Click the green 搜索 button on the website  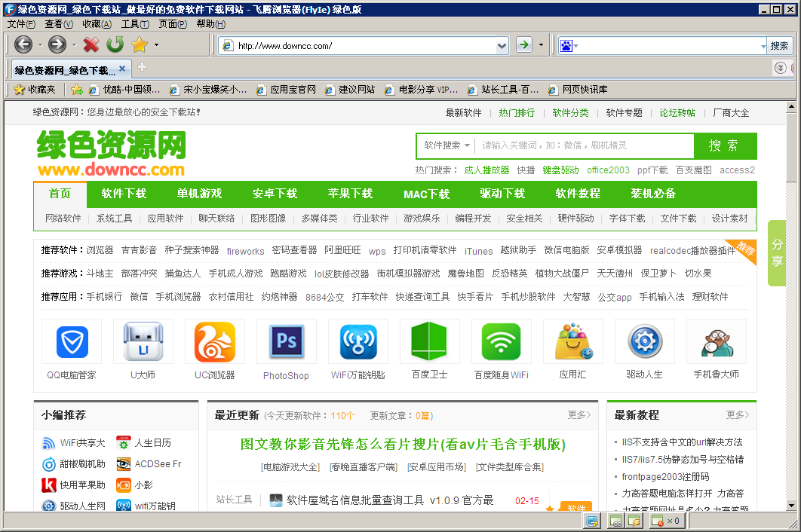[x=724, y=145]
